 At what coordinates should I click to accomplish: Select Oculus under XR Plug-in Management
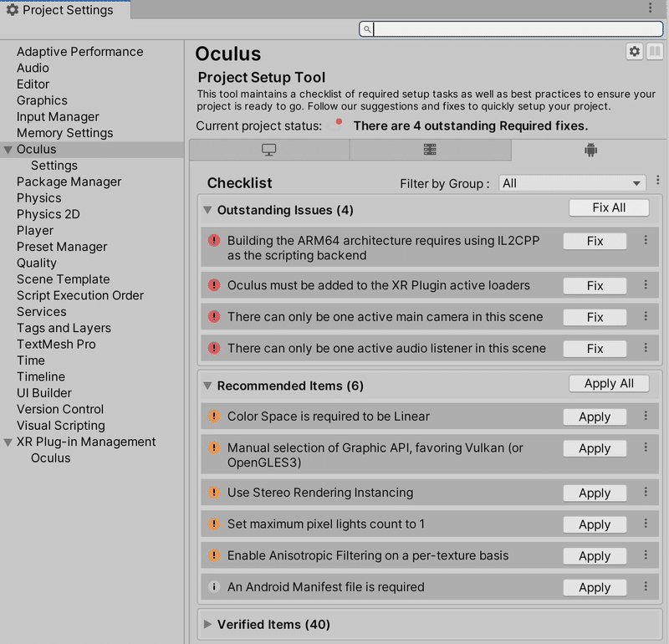(x=50, y=458)
